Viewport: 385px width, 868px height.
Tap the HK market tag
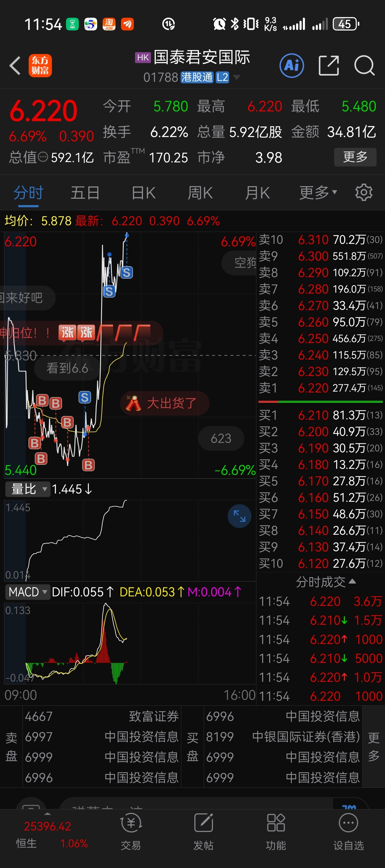coord(143,58)
